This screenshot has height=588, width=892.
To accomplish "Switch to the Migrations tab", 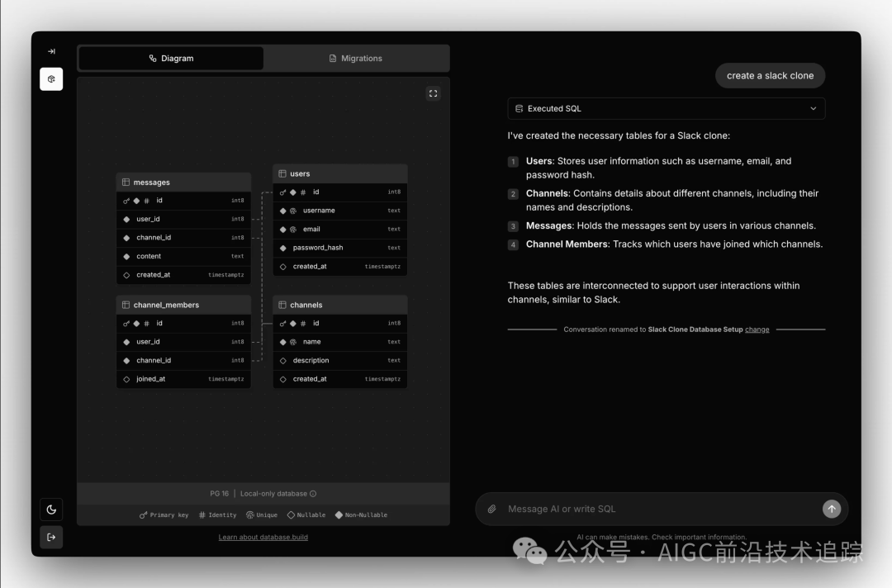I will (355, 58).
